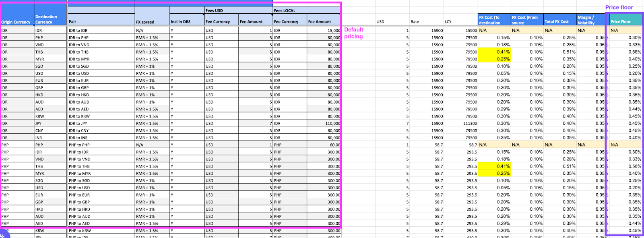
Task: Click the IDR to INR pair cell
Action: [x=101, y=138]
